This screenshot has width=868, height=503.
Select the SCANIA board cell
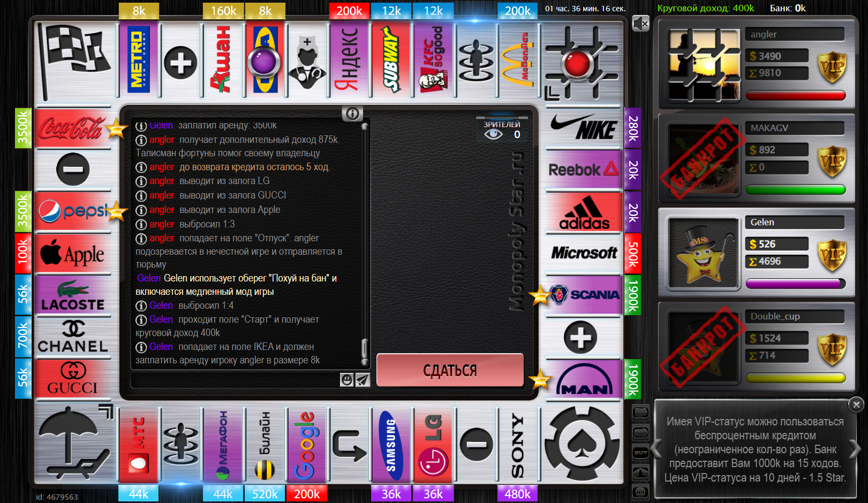point(584,295)
